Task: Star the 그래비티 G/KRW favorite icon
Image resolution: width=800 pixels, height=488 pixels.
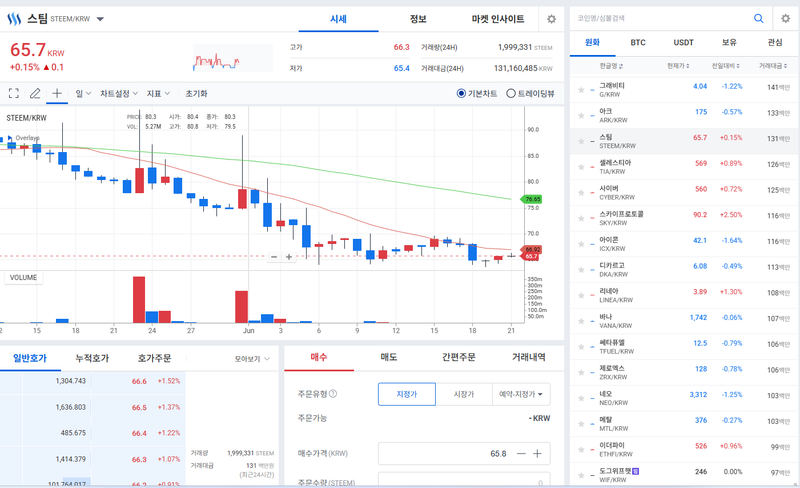Action: pos(581,90)
